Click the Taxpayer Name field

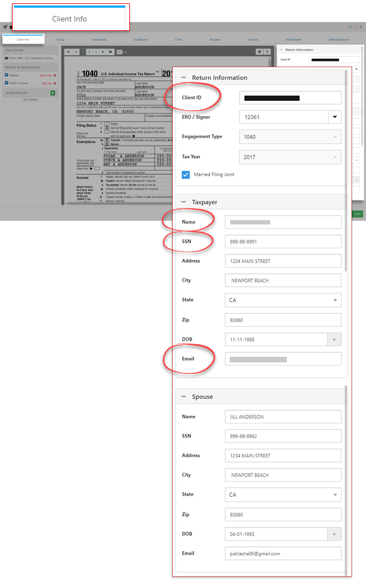283,222
